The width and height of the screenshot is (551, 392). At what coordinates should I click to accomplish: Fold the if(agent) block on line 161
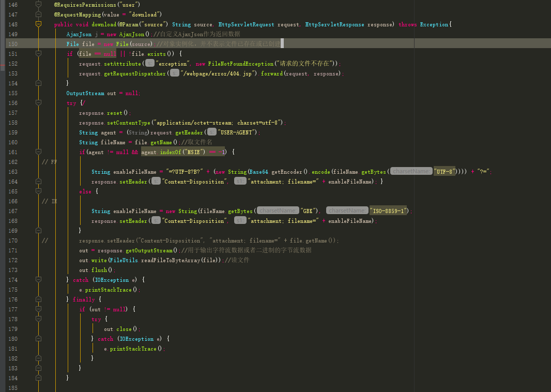coord(39,152)
